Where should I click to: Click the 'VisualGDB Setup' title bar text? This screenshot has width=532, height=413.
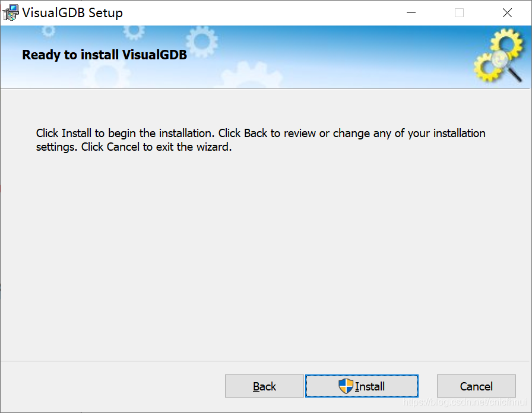(71, 12)
